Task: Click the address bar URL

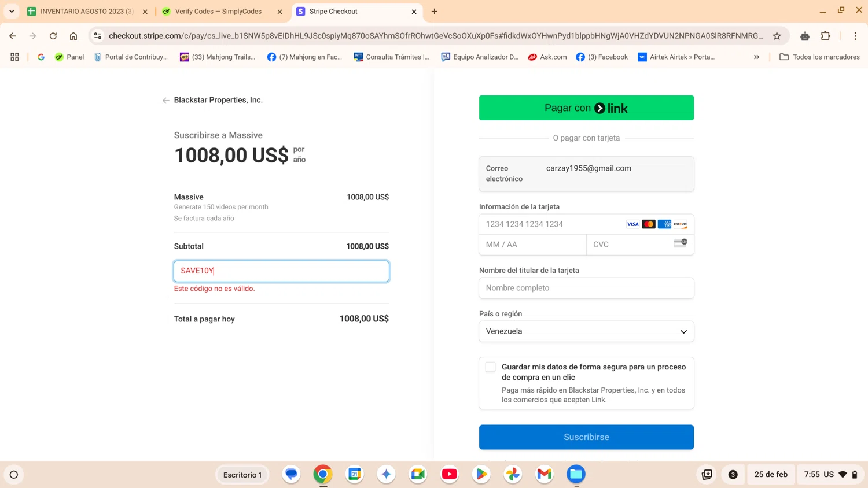Action: 436,36
